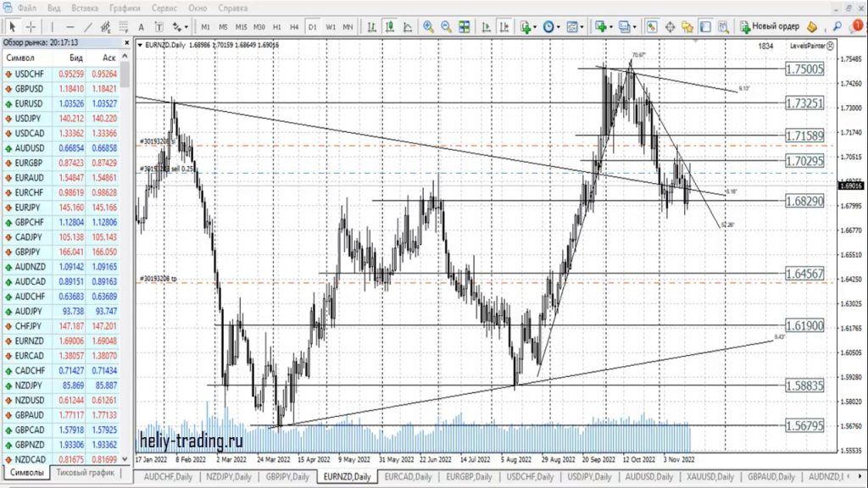
Task: Zoom in on the chart
Action: point(429,26)
